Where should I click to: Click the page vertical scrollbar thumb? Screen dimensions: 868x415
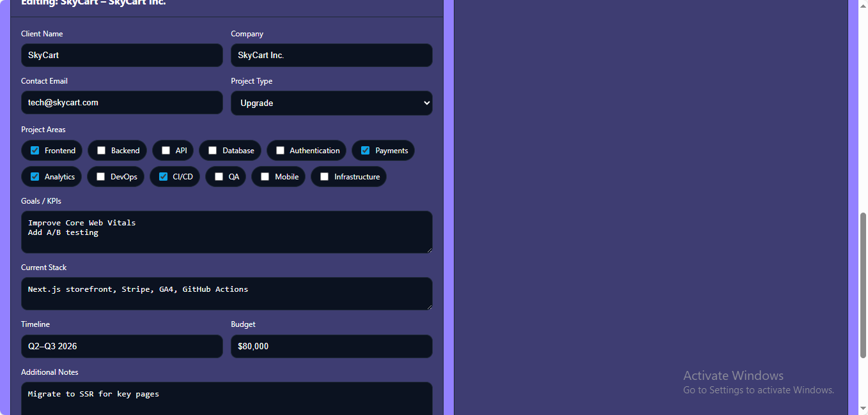tap(863, 285)
